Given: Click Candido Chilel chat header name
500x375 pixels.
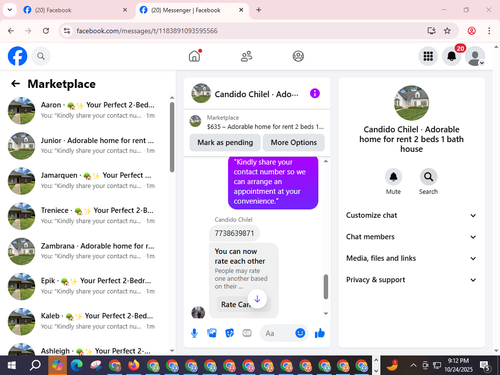Looking at the screenshot, I should pos(256,94).
